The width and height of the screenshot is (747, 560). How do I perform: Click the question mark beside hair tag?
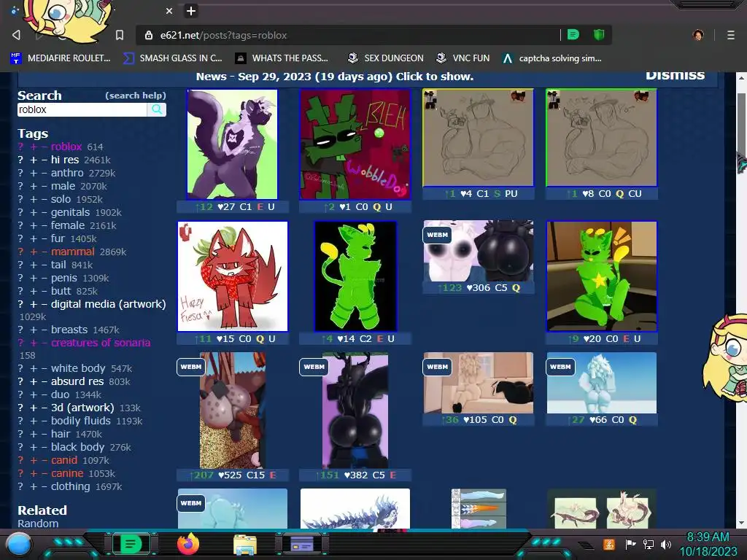(20, 434)
